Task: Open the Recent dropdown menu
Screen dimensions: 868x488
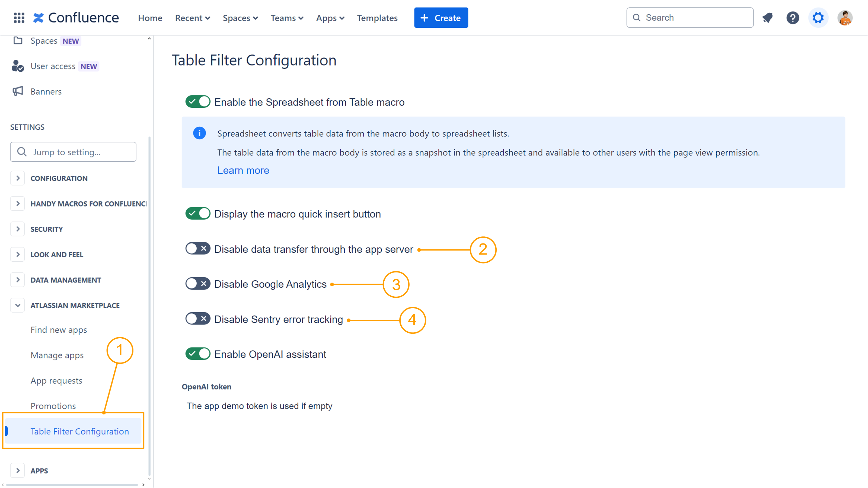Action: pyautogui.click(x=192, y=18)
